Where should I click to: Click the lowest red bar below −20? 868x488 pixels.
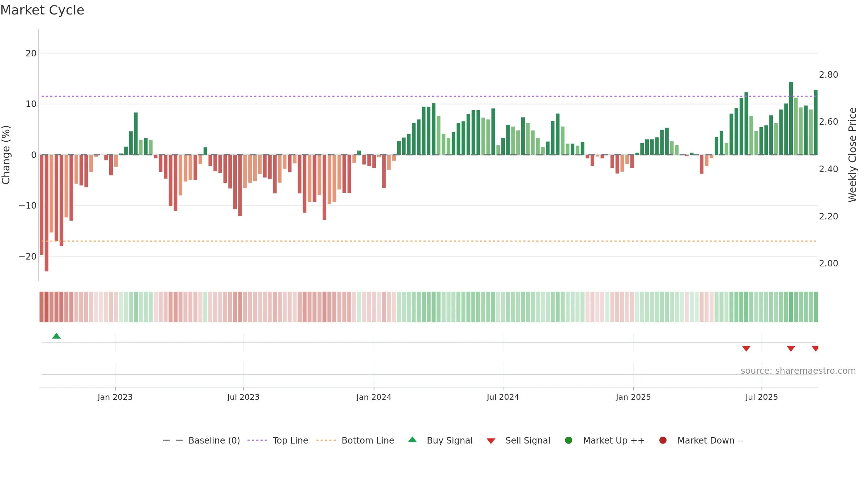46,213
